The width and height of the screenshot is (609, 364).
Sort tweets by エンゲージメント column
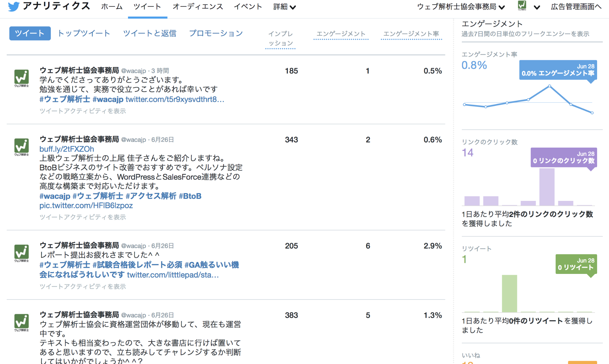pos(341,34)
